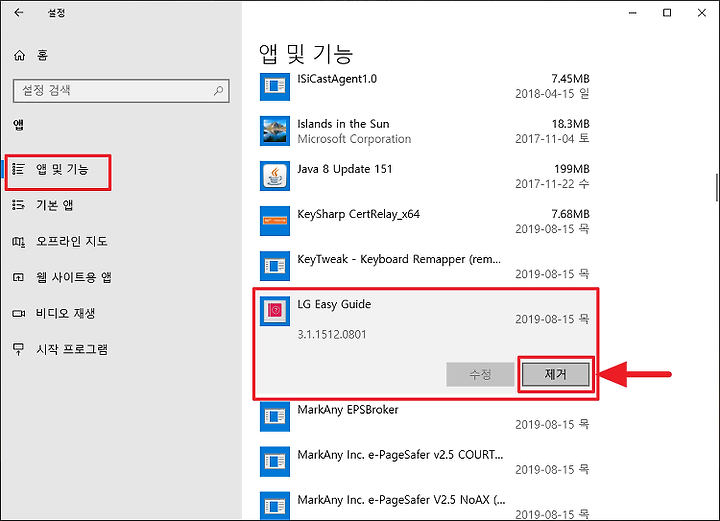Click the 2018-04-15 install date
The image size is (720, 521).
point(552,94)
